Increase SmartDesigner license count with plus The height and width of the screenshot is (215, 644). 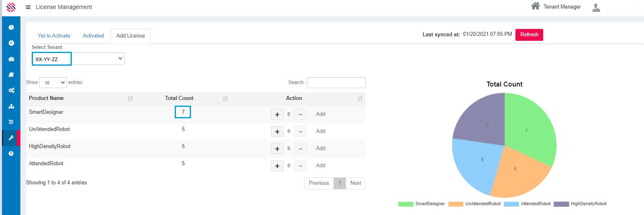pos(277,115)
